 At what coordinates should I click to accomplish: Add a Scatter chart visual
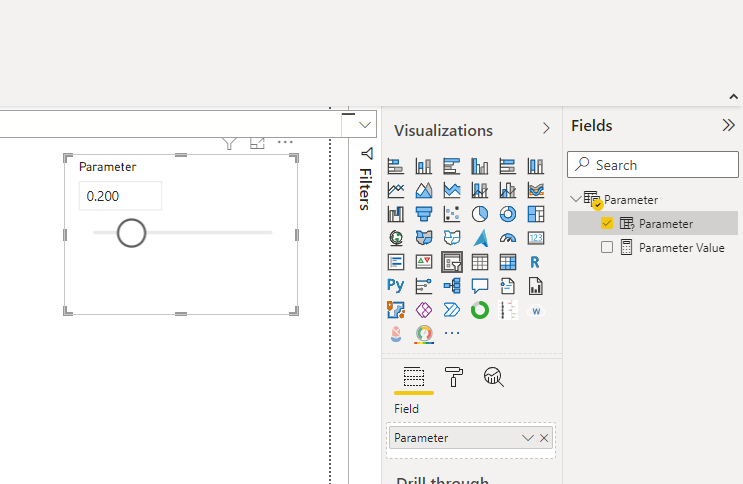click(452, 214)
